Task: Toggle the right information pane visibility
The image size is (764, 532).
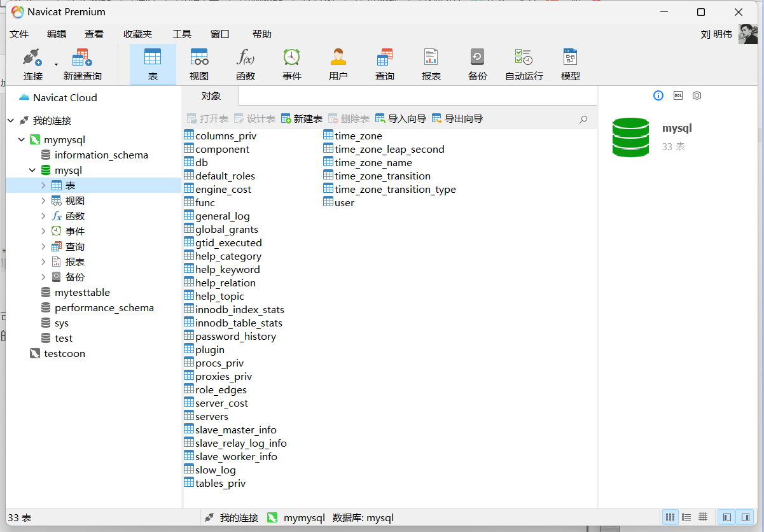Action: [x=744, y=517]
